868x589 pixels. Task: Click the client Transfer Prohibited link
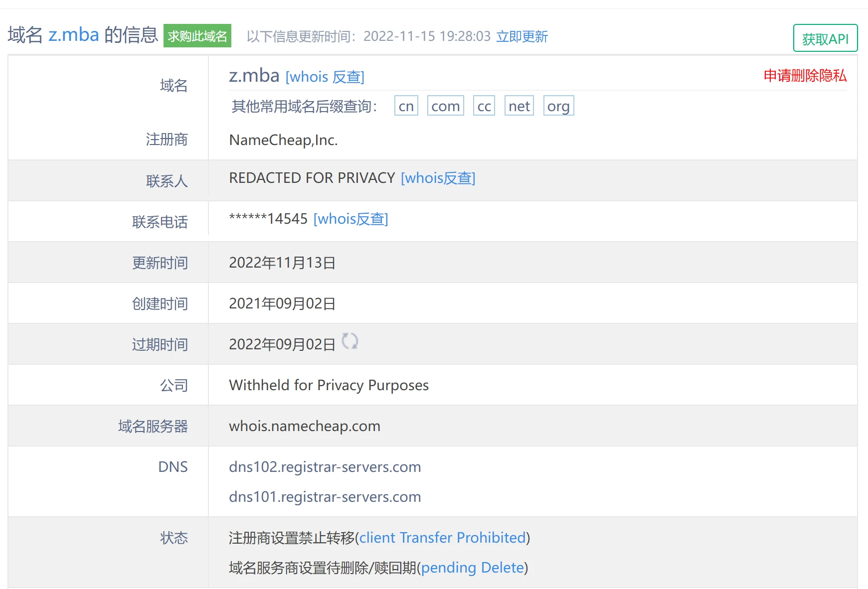[442, 538]
